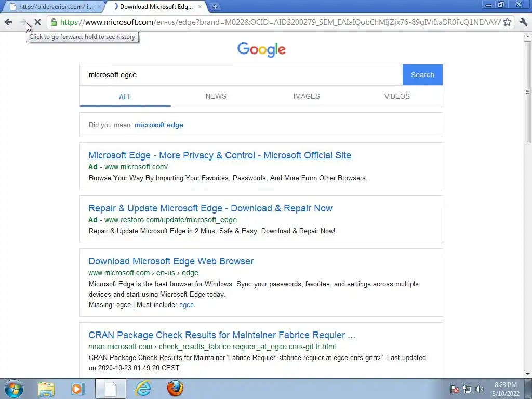Launch Internet Explorer from taskbar
The height and width of the screenshot is (399, 532).
pos(143,389)
